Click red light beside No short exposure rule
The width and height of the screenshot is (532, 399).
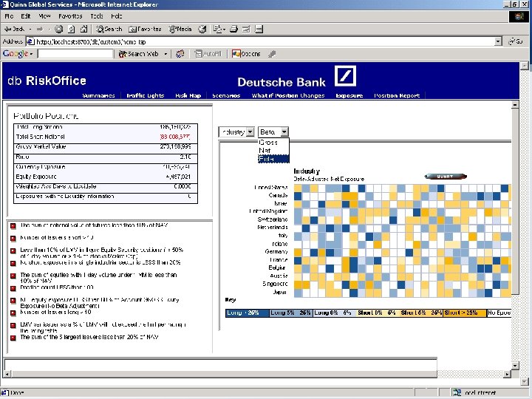13,263
